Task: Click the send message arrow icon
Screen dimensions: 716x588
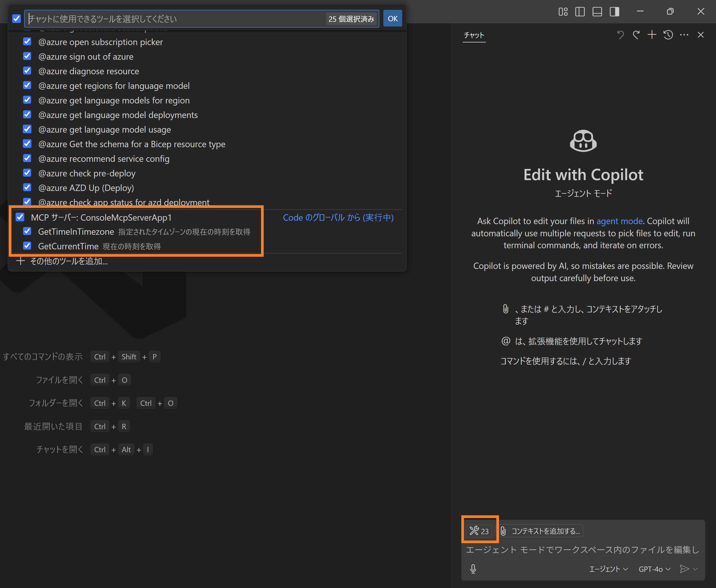Action: (684, 569)
